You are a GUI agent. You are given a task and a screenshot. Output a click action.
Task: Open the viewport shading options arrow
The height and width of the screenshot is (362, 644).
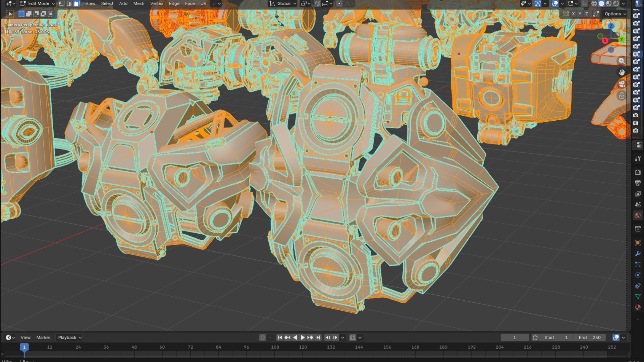pos(624,4)
